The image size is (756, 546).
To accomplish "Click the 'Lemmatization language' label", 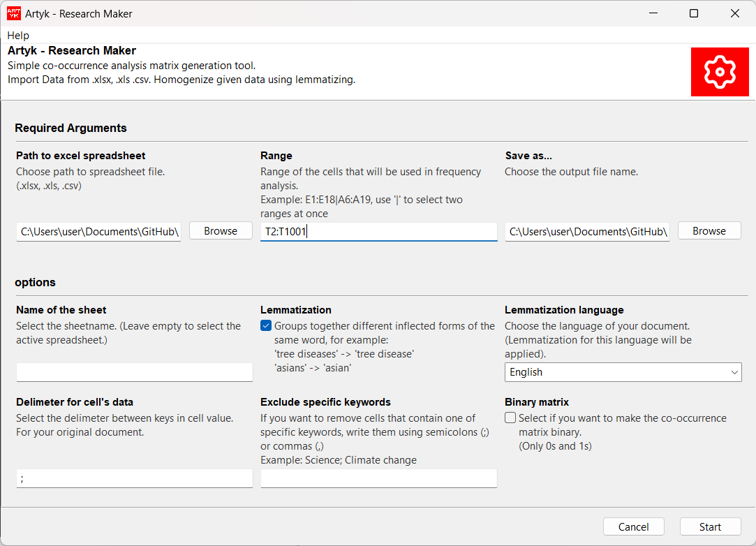I will (564, 310).
